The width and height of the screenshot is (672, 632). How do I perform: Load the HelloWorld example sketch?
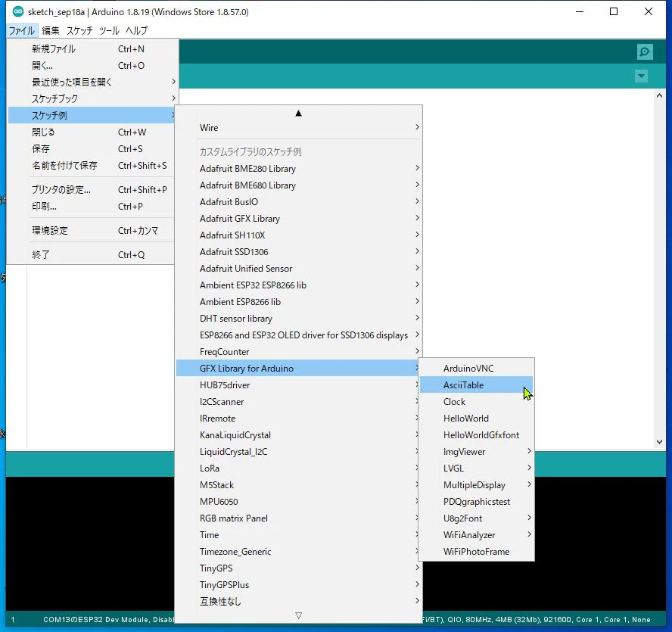click(476, 419)
